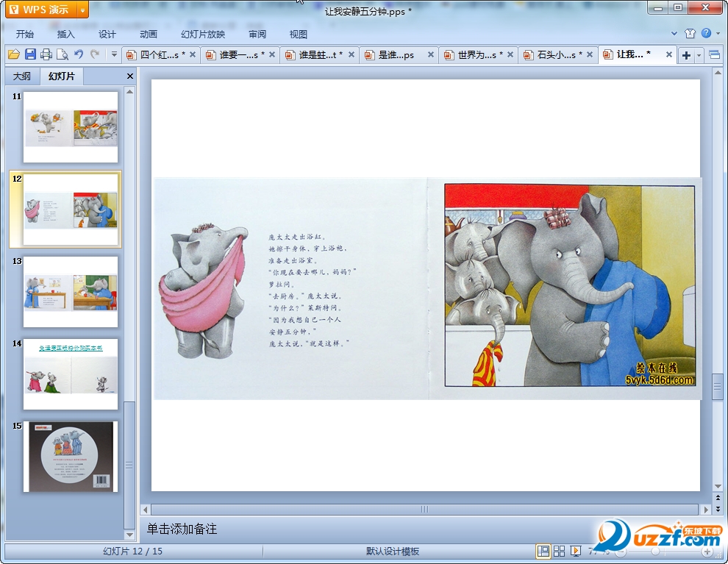The image size is (728, 564).
Task: Select slide 12 thumbnail
Action: (x=71, y=210)
